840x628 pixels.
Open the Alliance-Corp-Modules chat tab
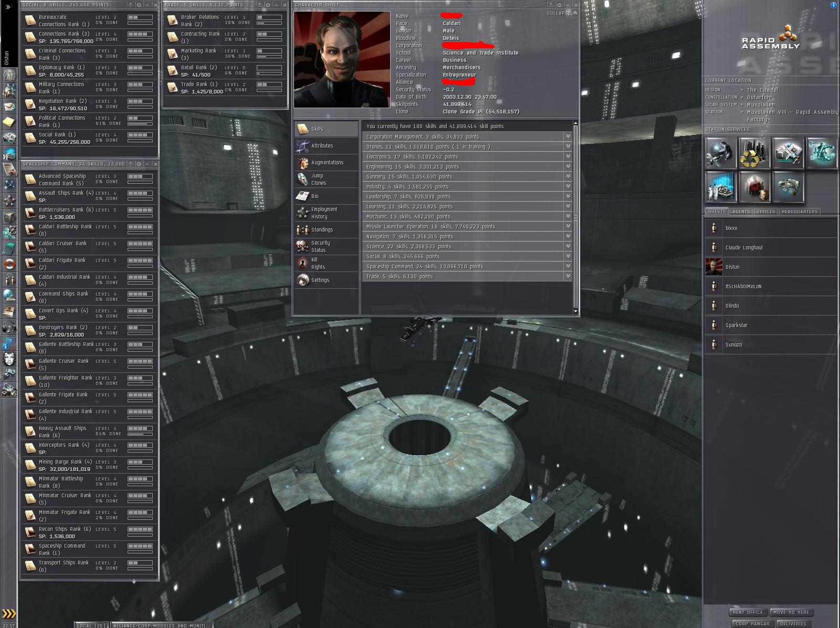162,625
